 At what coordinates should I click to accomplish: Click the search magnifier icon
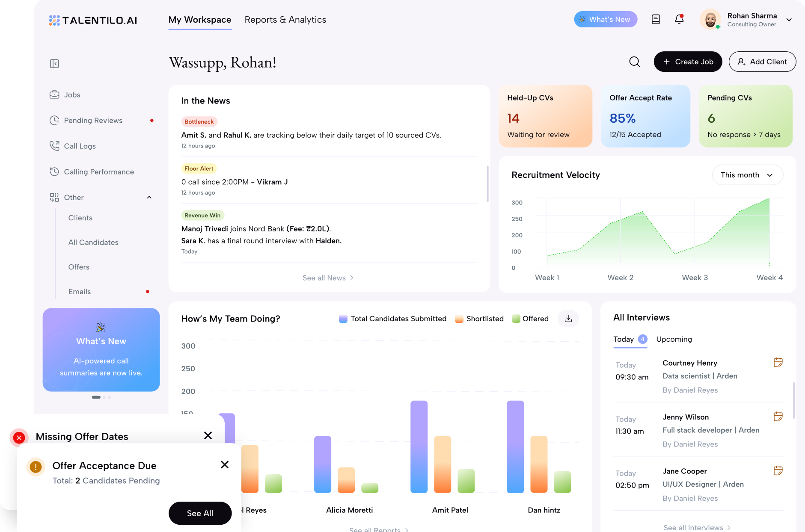(x=634, y=62)
